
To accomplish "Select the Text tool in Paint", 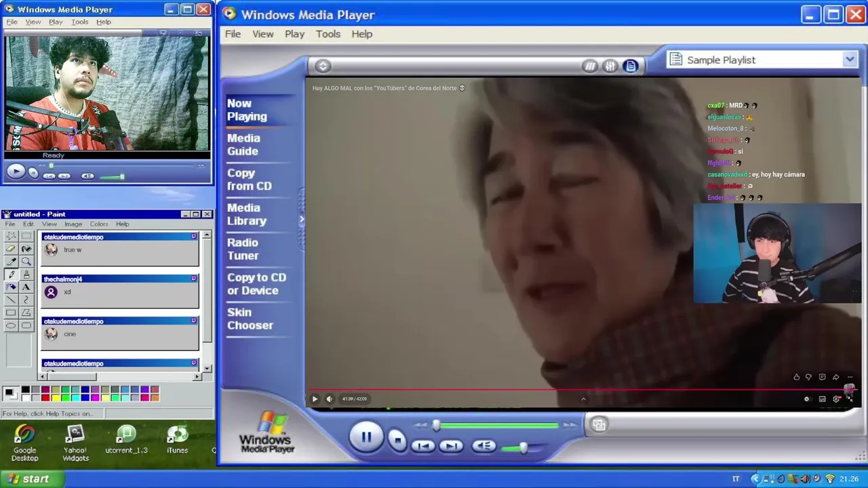I will coord(26,287).
